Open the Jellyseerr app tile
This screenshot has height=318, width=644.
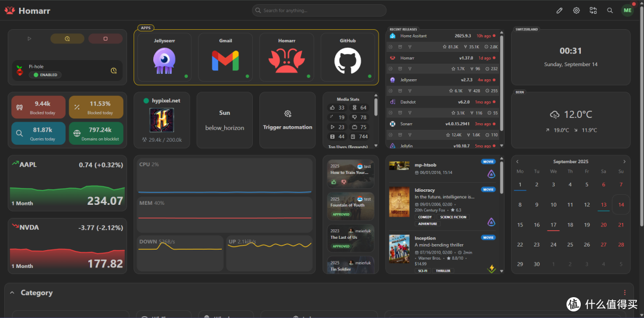(x=165, y=57)
